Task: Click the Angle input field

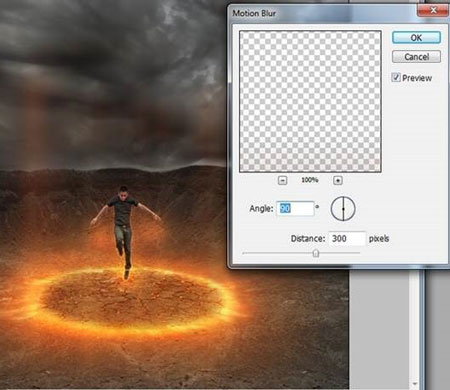Action: pyautogui.click(x=295, y=209)
